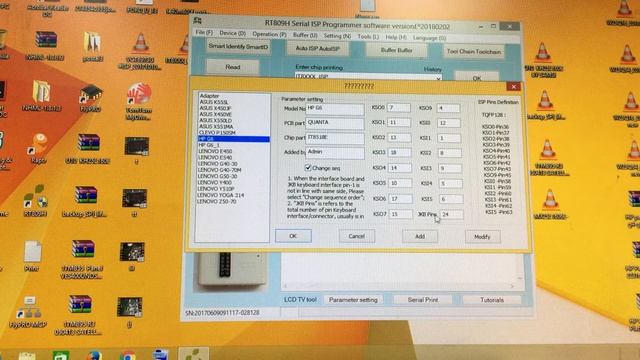Click the active RT809H app in the taskbar
Screen dimensions: 640x360
193,354
